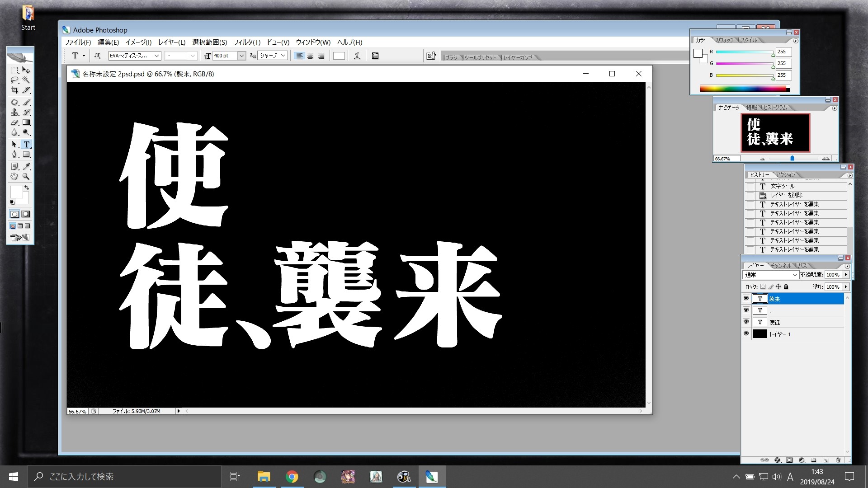The image size is (868, 488).
Task: Select the Gradient tool
Action: click(x=26, y=122)
